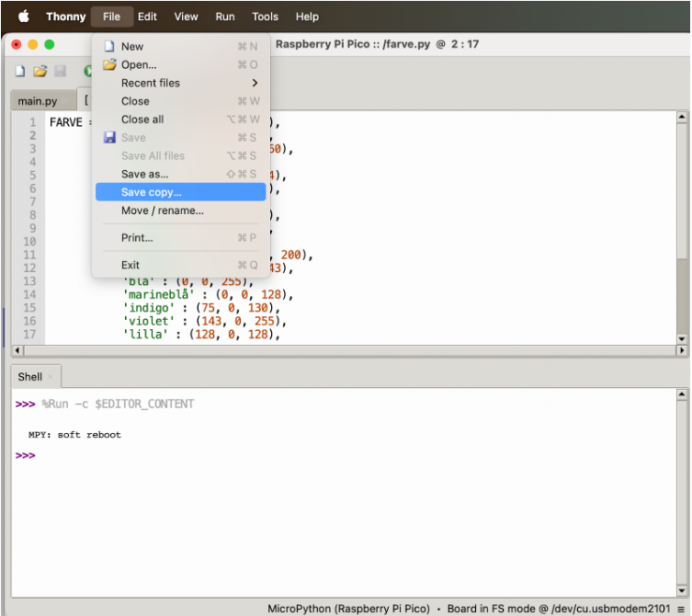The height and width of the screenshot is (616, 692).
Task: Click the empty Shell prompt line
Action: coord(25,456)
